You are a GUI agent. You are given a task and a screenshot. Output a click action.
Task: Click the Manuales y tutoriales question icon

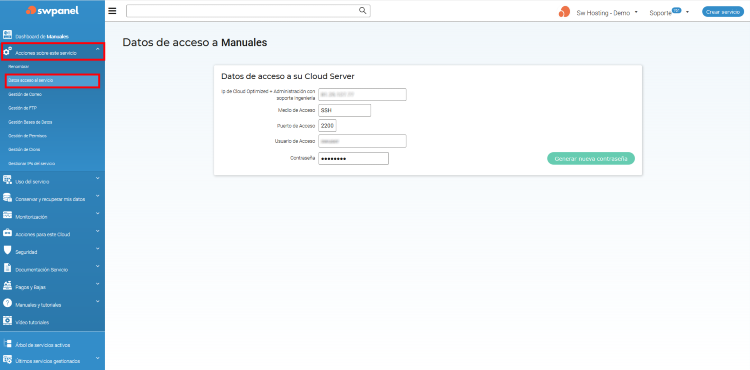point(7,303)
